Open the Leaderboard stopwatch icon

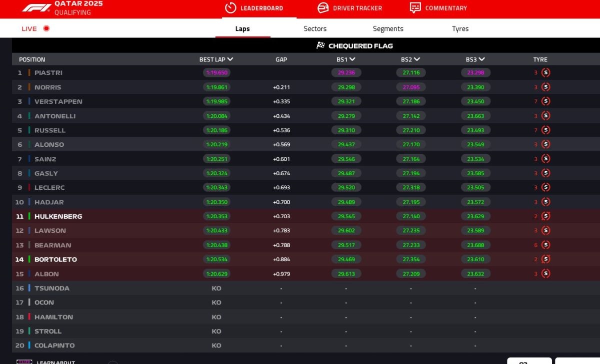coord(230,8)
